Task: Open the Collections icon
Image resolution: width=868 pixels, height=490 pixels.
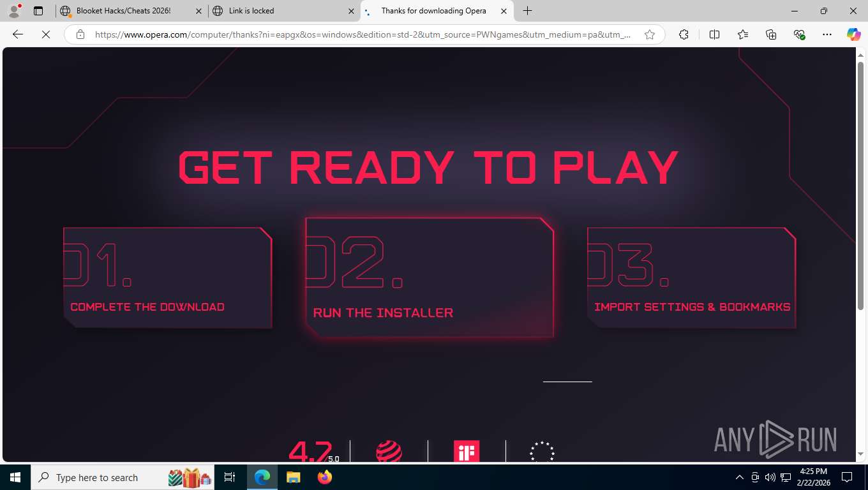Action: [x=771, y=34]
